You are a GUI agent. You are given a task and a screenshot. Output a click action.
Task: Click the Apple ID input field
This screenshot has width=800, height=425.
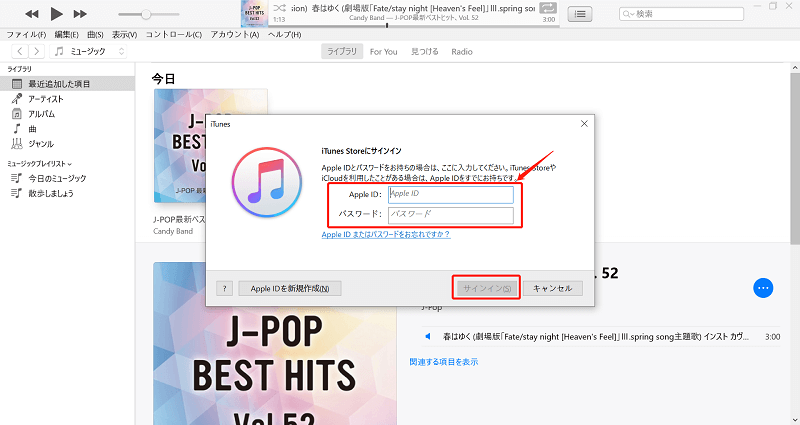(x=451, y=194)
